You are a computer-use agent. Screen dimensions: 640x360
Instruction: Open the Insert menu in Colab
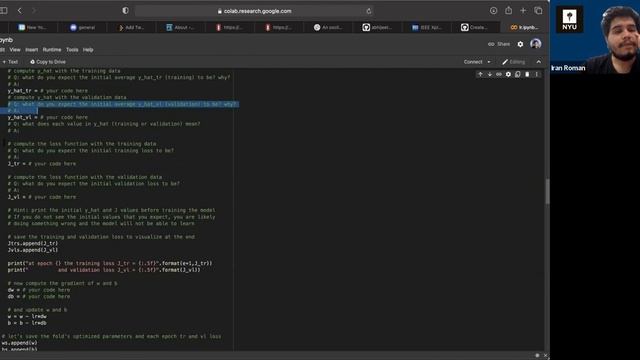click(31, 50)
